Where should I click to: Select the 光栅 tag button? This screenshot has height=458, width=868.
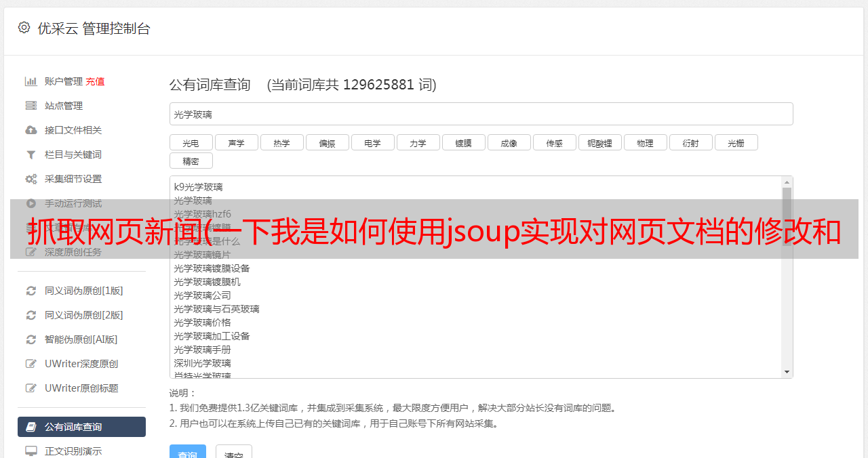736,143
